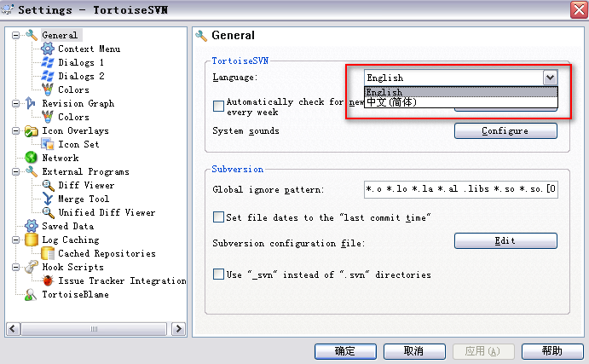The height and width of the screenshot is (364, 589).
Task: Check 'Use _svn instead of .svn directories'
Action: coord(218,274)
